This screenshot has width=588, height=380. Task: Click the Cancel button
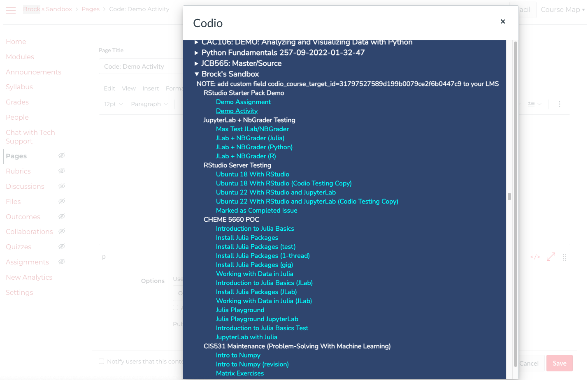tap(529, 363)
